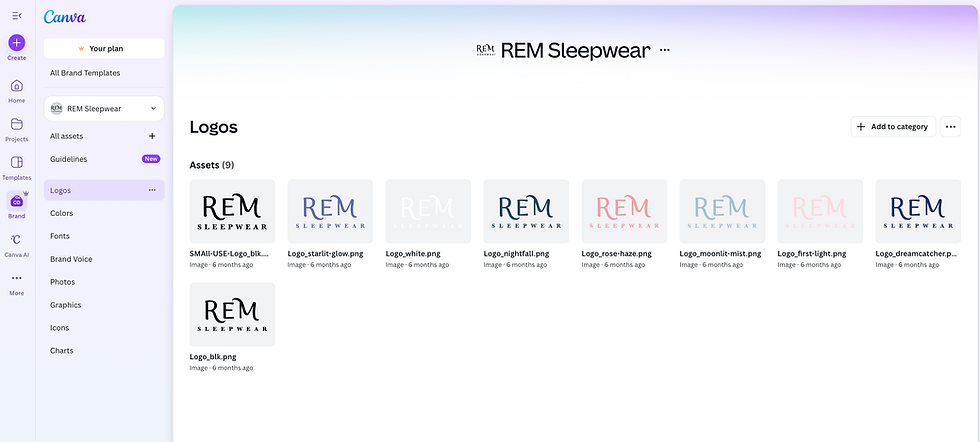Click the Logo_blk.png file name
The image size is (980, 442).
click(x=212, y=357)
